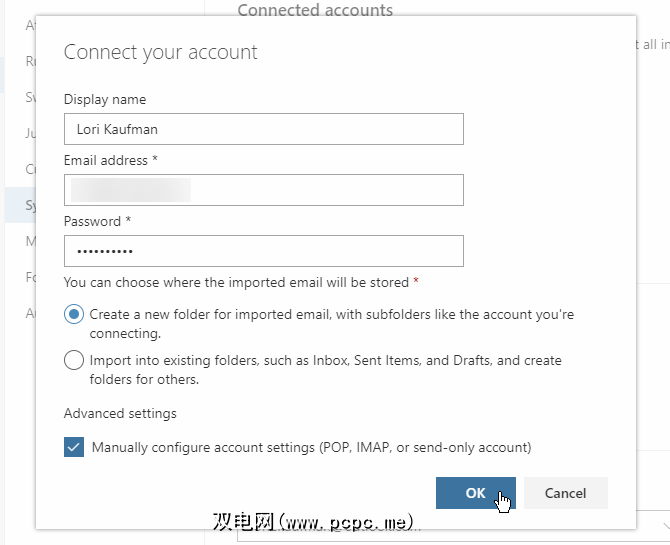Click the Display name label
This screenshot has width=670, height=545.
click(x=105, y=99)
